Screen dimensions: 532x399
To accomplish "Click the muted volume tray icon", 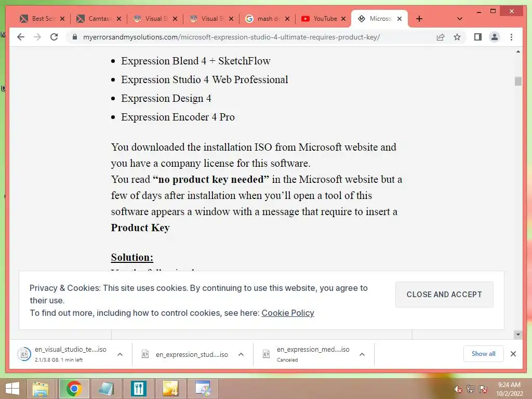I will coord(458,389).
